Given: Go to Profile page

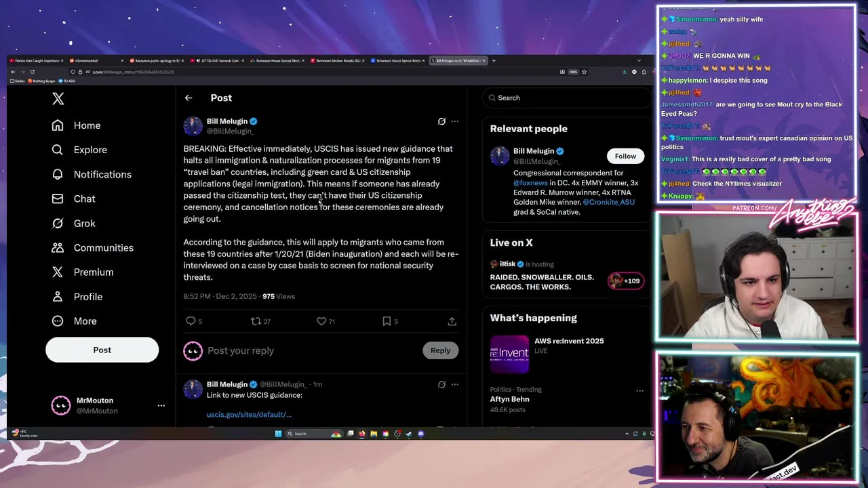Looking at the screenshot, I should click(77, 296).
